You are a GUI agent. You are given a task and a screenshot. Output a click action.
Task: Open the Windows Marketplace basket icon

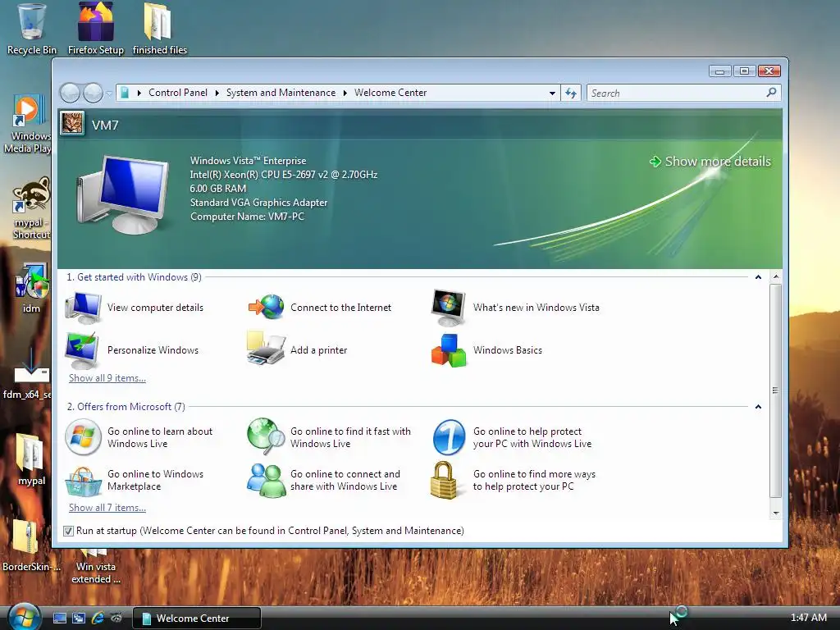click(x=83, y=481)
